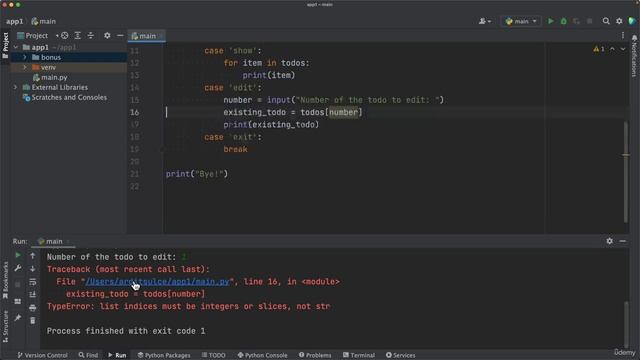Select Scratches and Consoles

69,98
